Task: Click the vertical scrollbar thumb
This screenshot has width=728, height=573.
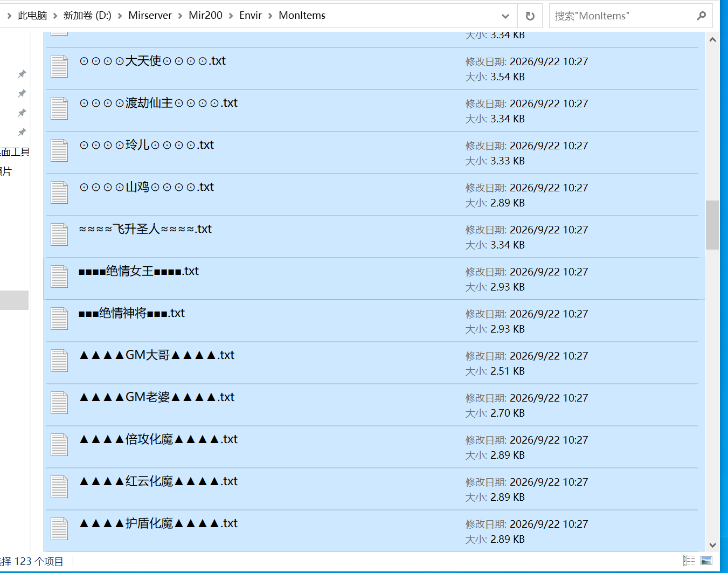Action: [712, 225]
